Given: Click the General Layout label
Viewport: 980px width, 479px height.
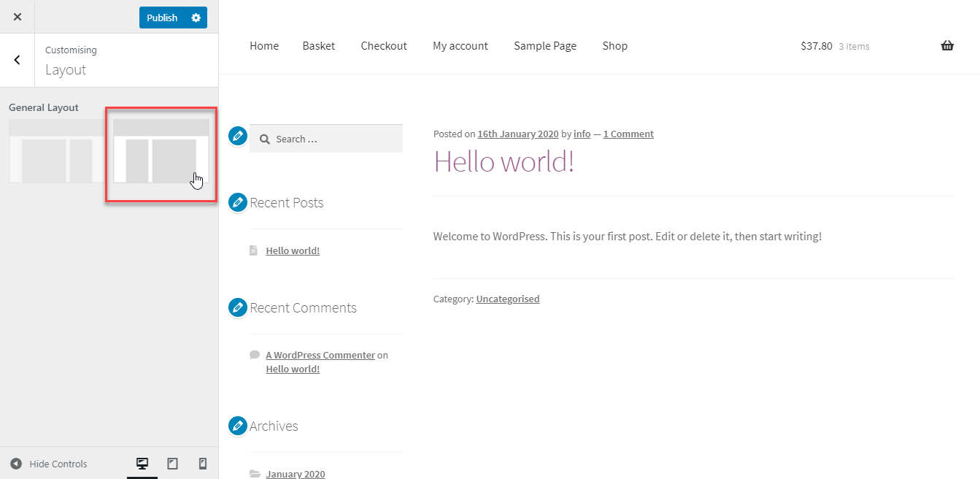Looking at the screenshot, I should pos(44,107).
